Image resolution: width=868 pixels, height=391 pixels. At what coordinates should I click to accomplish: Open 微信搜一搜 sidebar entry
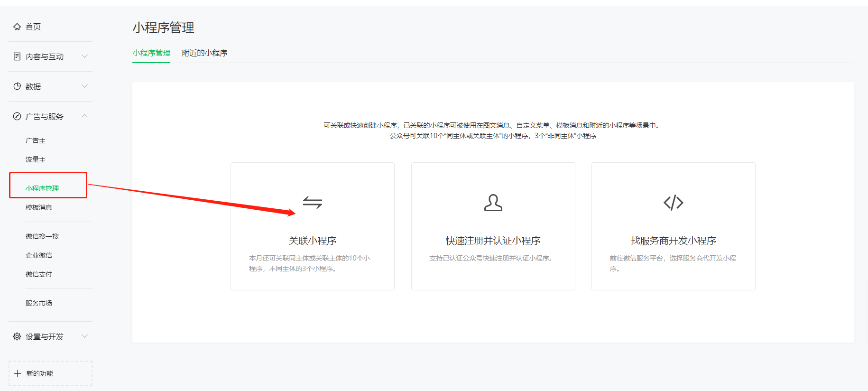tap(42, 236)
